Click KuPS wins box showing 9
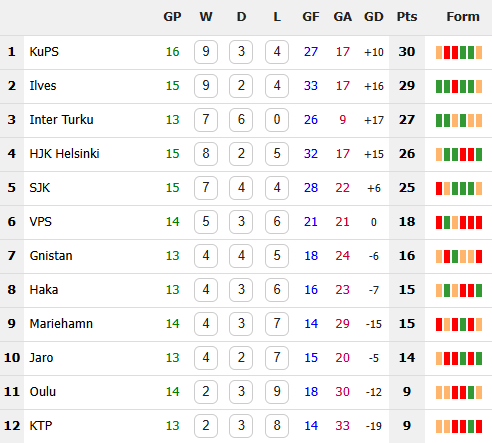 (206, 52)
